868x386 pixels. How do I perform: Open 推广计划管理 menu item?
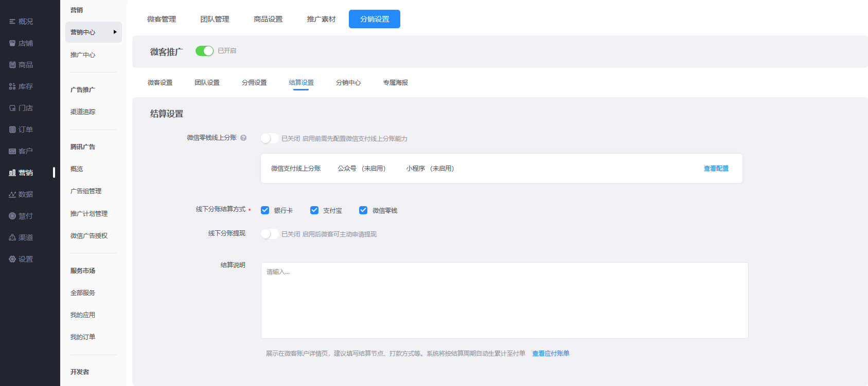89,214
